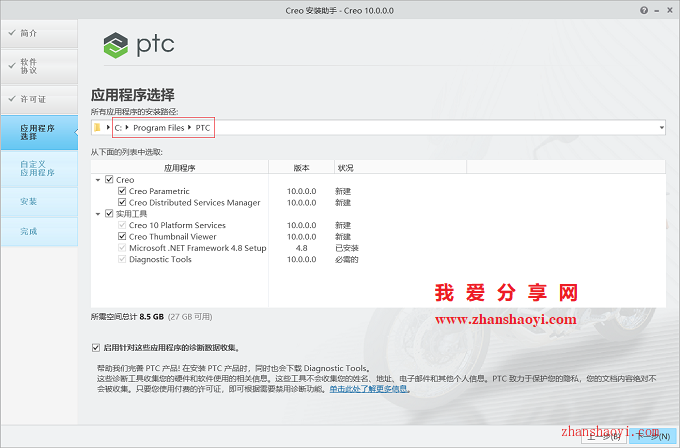The width and height of the screenshot is (680, 448).
Task: Go to 简介 step in sidebar
Action: coord(39,33)
